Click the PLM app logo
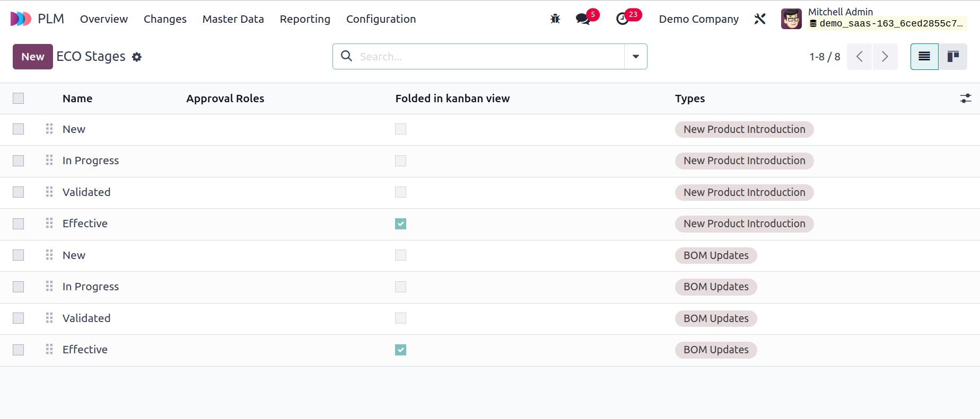980x419 pixels. (21, 19)
